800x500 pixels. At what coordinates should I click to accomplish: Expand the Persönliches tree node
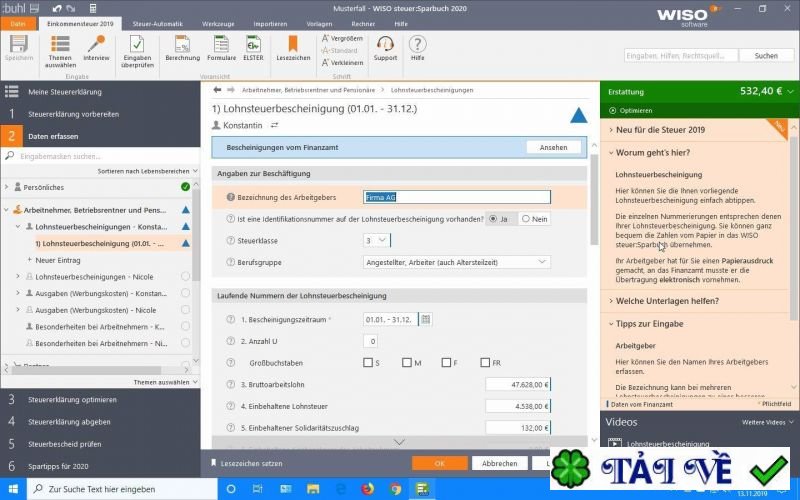pyautogui.click(x=6, y=187)
